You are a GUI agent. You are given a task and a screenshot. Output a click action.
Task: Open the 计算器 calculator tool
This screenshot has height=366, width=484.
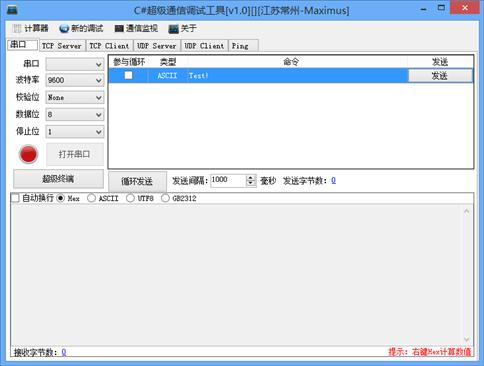[30, 28]
